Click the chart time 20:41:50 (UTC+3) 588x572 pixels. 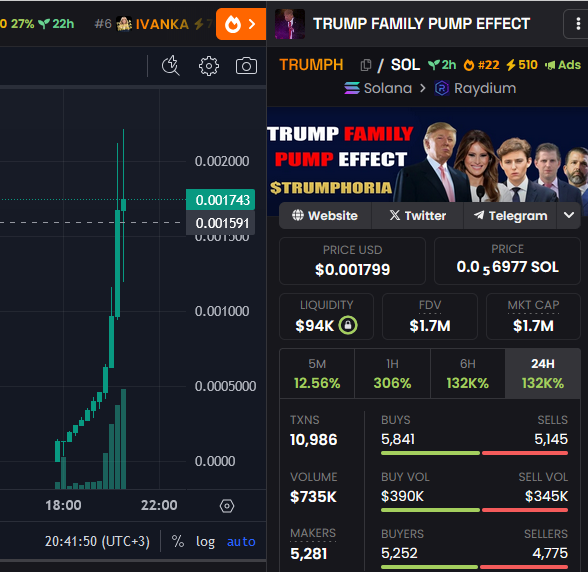(x=97, y=542)
